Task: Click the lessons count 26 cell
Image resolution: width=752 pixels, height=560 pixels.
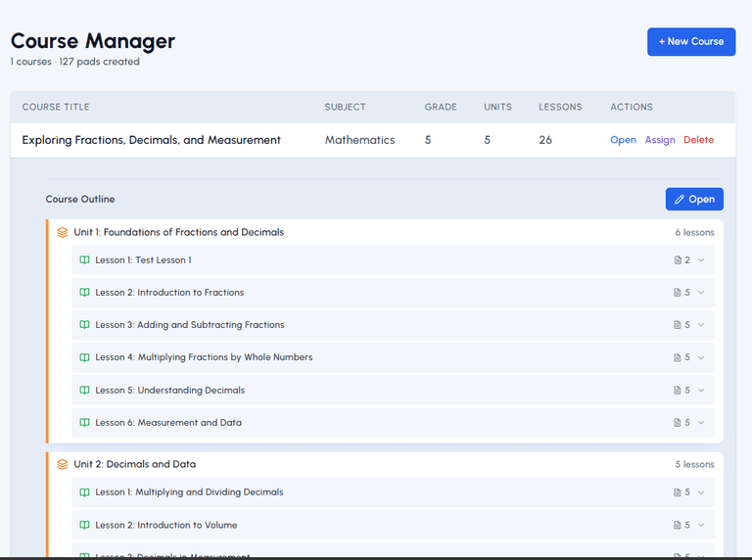Action: coord(545,140)
